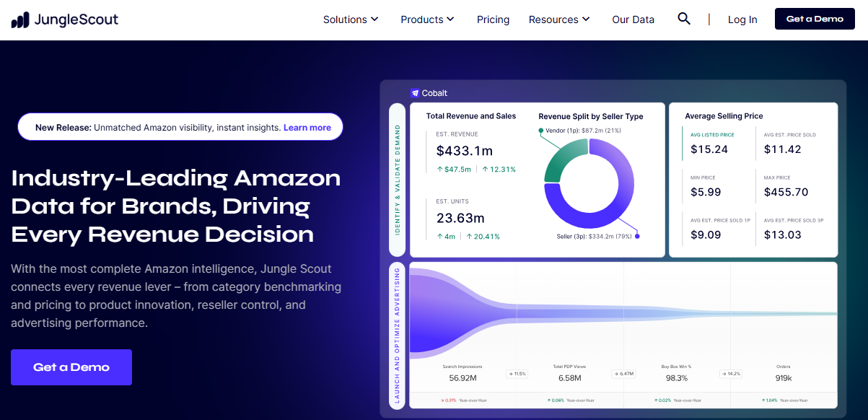Open the search magnifier icon
The height and width of the screenshot is (420, 868).
(x=684, y=19)
